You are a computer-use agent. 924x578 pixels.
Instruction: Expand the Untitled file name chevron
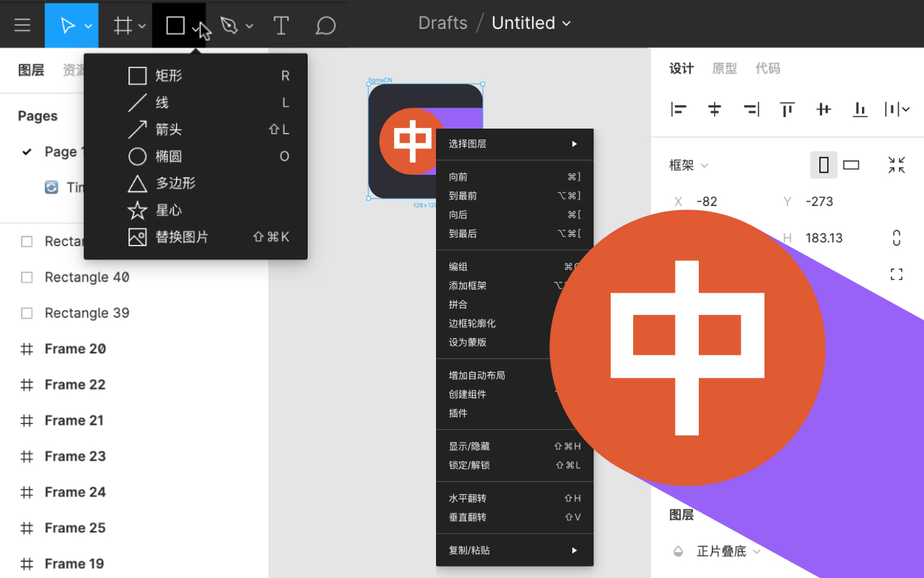567,23
